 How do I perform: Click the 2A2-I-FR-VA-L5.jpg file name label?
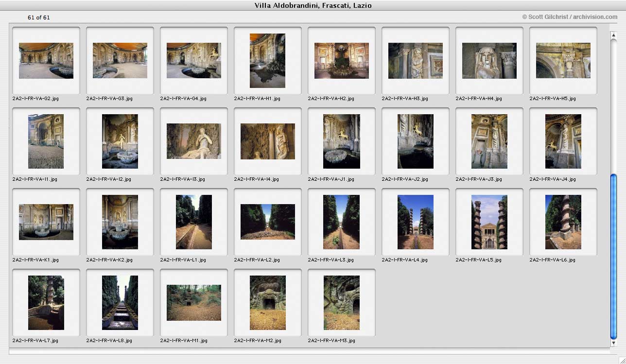point(478,260)
